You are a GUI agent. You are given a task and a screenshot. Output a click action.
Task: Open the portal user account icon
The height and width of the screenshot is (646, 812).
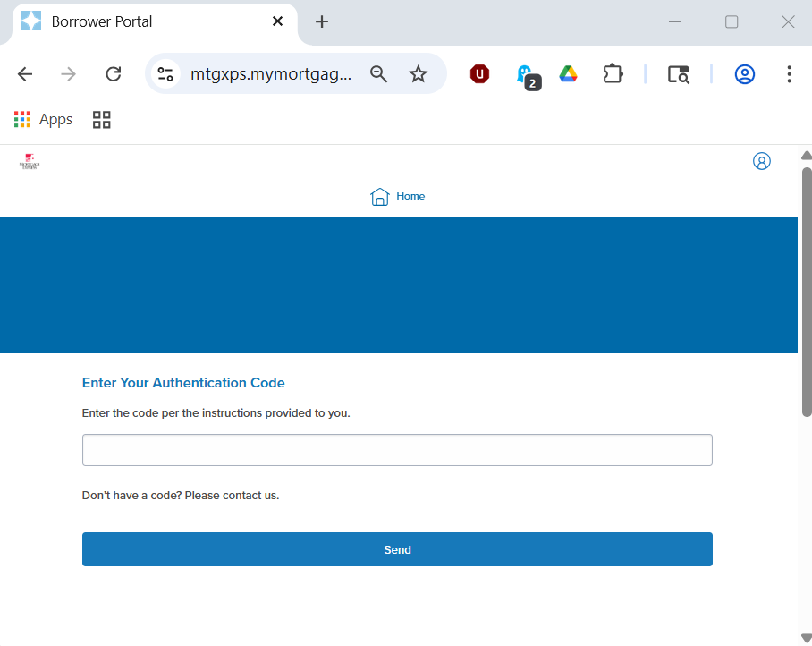tap(762, 161)
